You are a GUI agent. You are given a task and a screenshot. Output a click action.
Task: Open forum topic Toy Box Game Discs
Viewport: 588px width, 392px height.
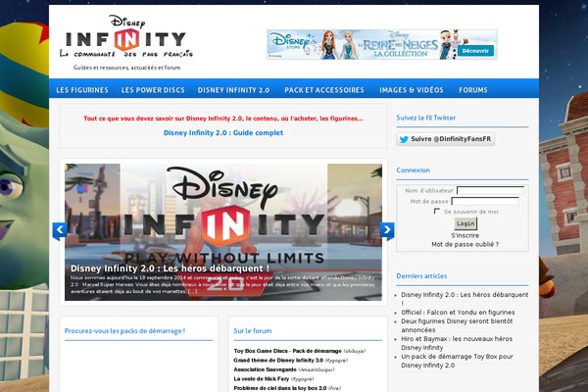(287, 351)
